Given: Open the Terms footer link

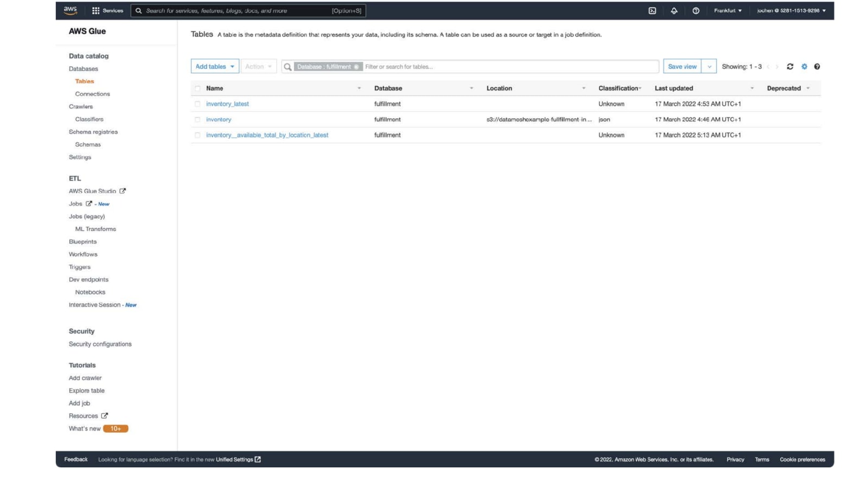Looking at the screenshot, I should [x=762, y=459].
